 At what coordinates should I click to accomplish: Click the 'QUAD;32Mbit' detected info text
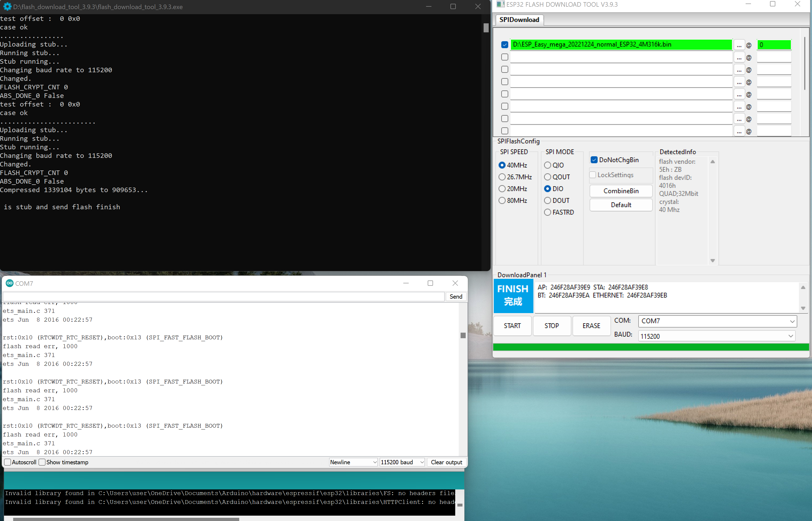coord(678,193)
